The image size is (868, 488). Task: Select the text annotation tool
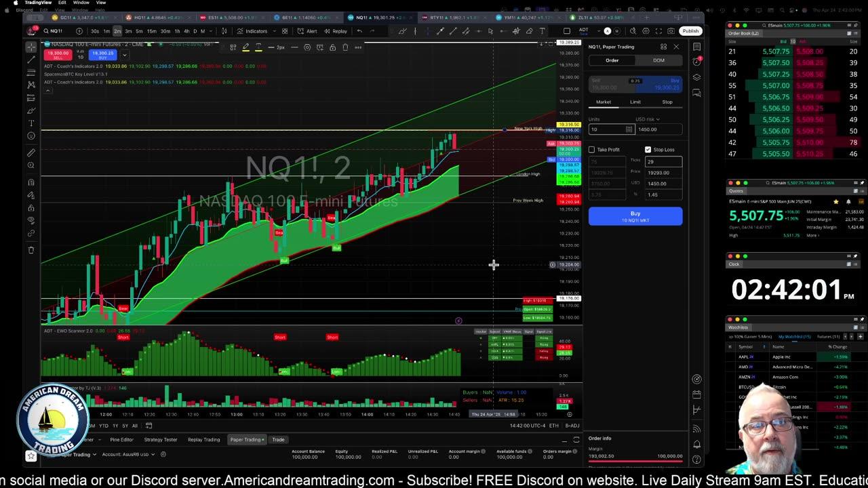pyautogui.click(x=31, y=123)
